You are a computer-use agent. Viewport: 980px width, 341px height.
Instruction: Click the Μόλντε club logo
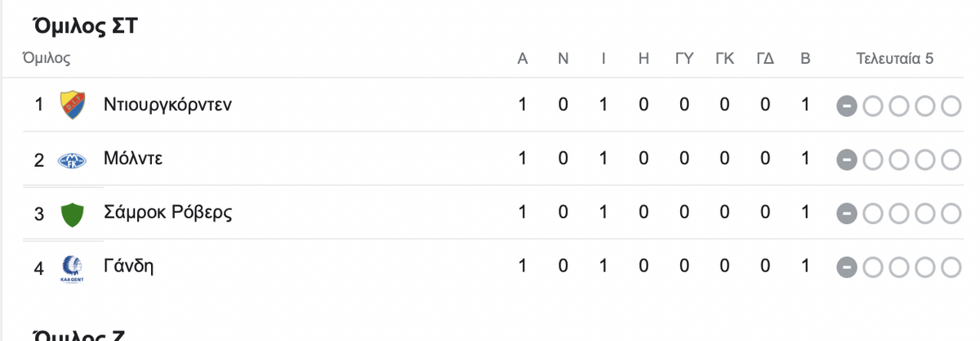pos(72,159)
